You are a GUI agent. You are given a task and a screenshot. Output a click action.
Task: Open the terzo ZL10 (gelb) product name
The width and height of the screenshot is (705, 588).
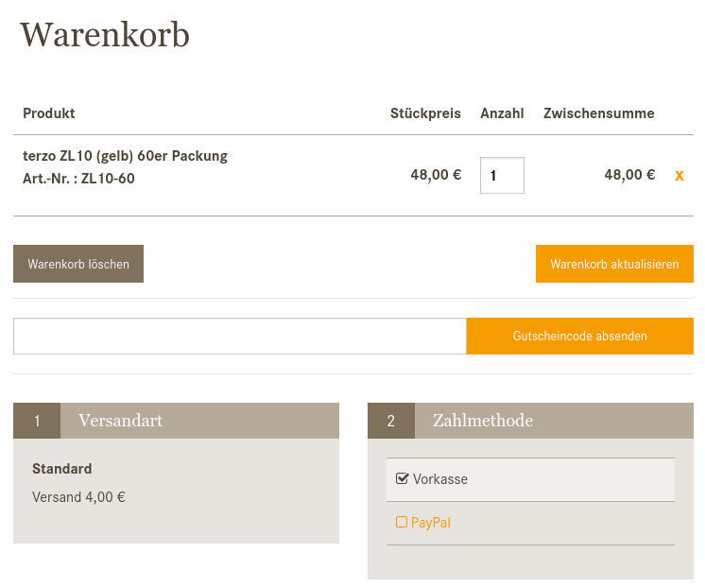tap(125, 156)
